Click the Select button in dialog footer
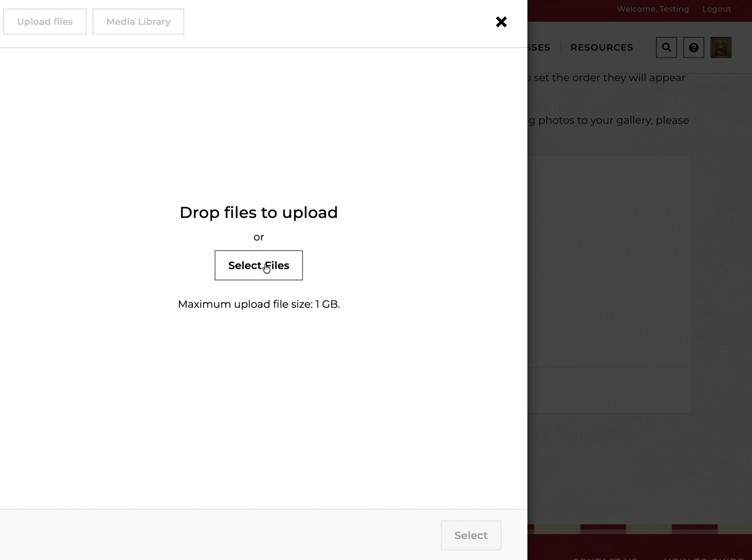This screenshot has width=752, height=560. click(x=470, y=535)
